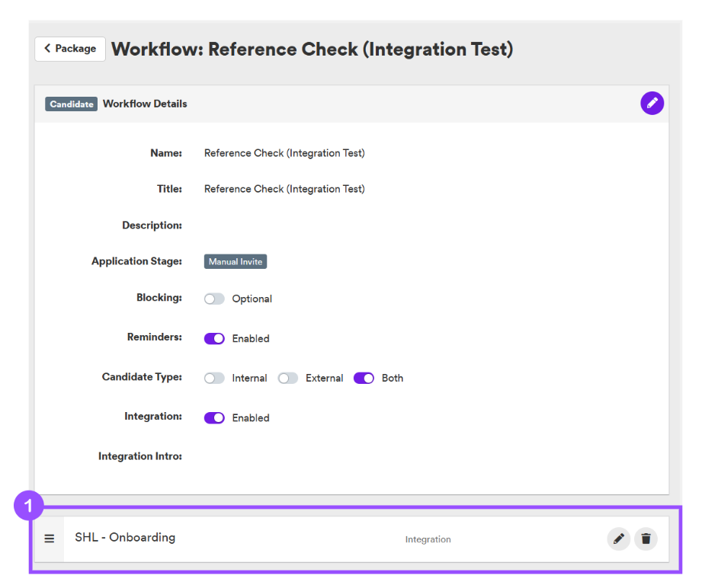Image resolution: width=702 pixels, height=588 pixels.
Task: Click the purple edit pencil for Workflow Details
Action: [652, 104]
